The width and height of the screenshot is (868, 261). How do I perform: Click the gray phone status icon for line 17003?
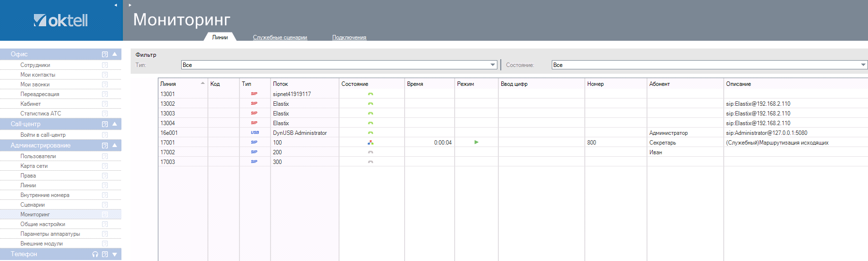(371, 162)
